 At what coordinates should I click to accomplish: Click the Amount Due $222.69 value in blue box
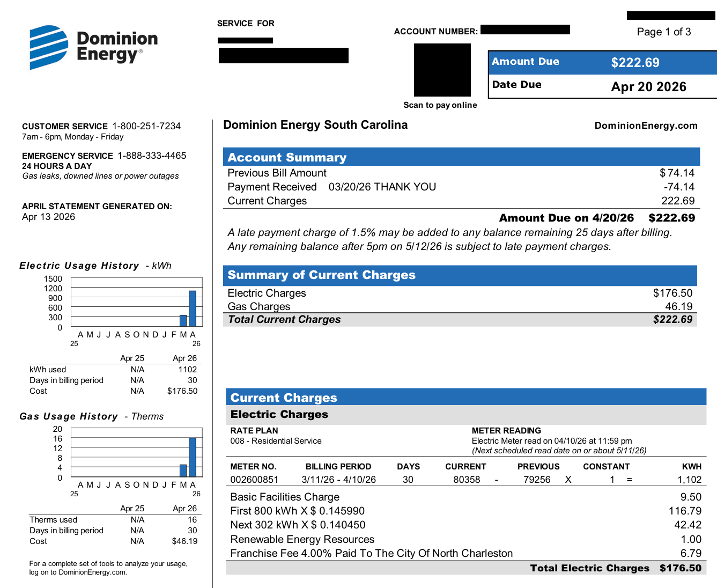click(x=635, y=63)
